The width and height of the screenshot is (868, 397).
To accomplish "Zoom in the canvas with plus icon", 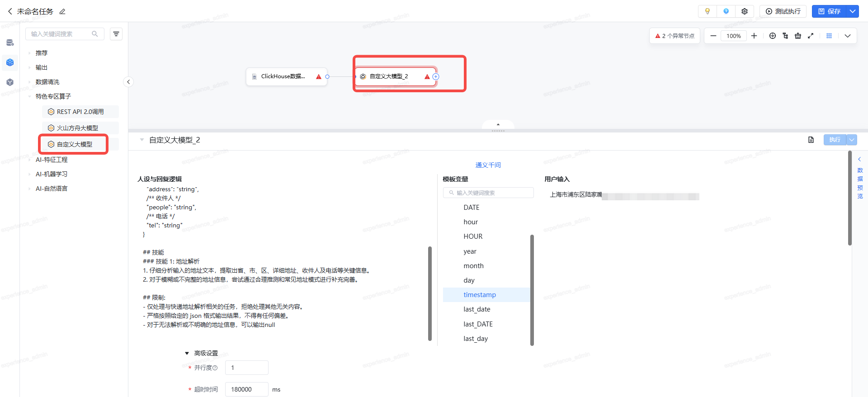I will click(x=754, y=36).
